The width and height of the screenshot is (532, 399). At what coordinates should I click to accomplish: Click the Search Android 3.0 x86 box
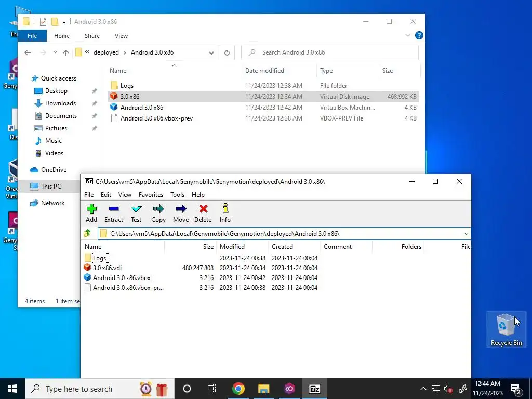pyautogui.click(x=330, y=52)
